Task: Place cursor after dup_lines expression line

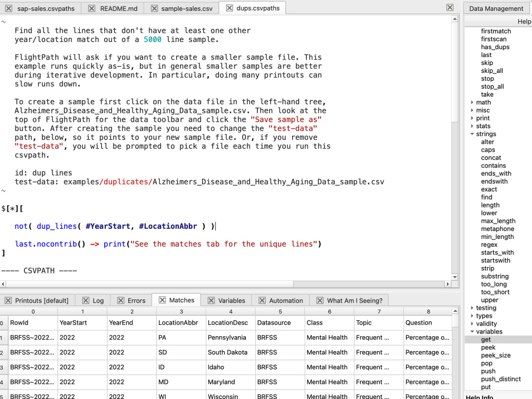Action: pos(215,226)
